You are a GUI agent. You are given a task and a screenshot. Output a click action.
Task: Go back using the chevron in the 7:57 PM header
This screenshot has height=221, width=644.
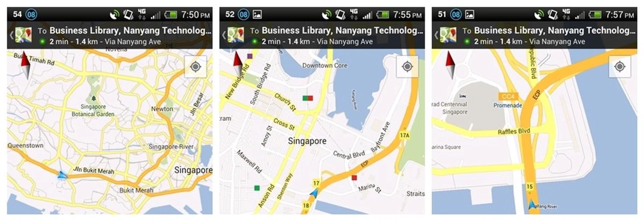[436, 35]
